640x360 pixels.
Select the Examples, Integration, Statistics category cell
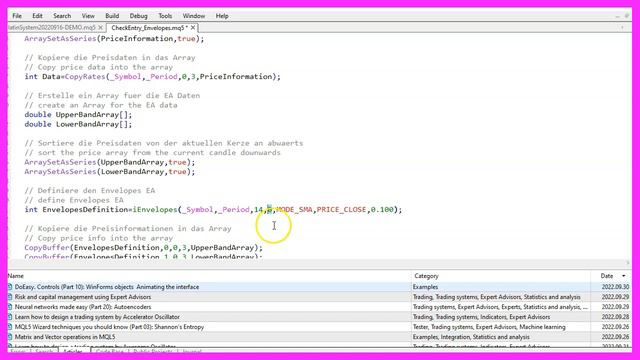pyautogui.click(x=471, y=337)
